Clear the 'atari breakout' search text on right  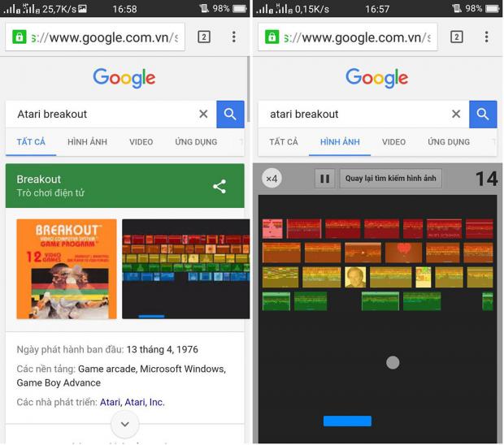coord(456,114)
